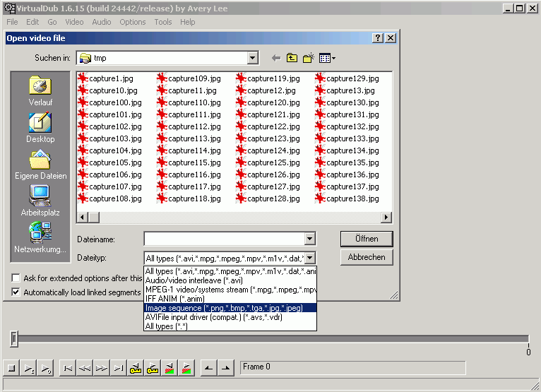The image size is (541, 392).
Task: Click the file list left scroll arrow
Action: click(x=82, y=217)
